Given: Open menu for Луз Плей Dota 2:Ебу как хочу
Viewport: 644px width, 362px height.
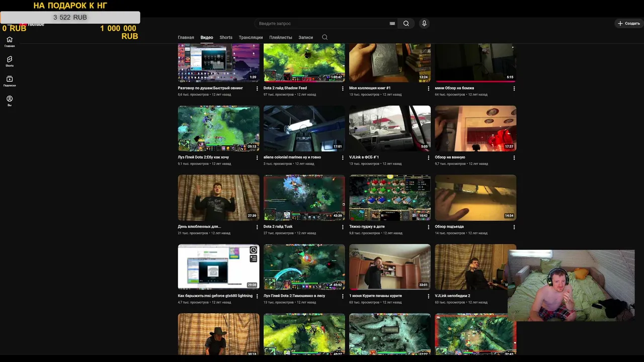Looking at the screenshot, I should (x=257, y=158).
